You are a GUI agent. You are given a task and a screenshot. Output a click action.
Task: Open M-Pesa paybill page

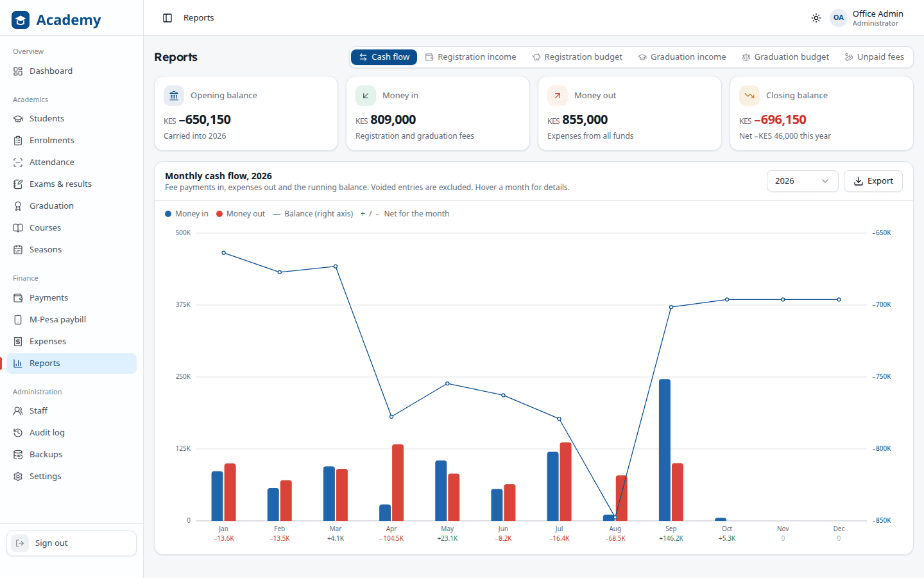click(71, 320)
